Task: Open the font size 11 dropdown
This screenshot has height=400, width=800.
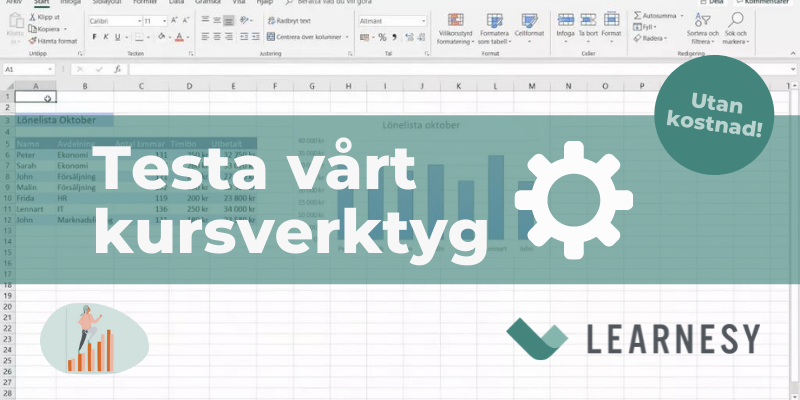Action: pos(164,21)
